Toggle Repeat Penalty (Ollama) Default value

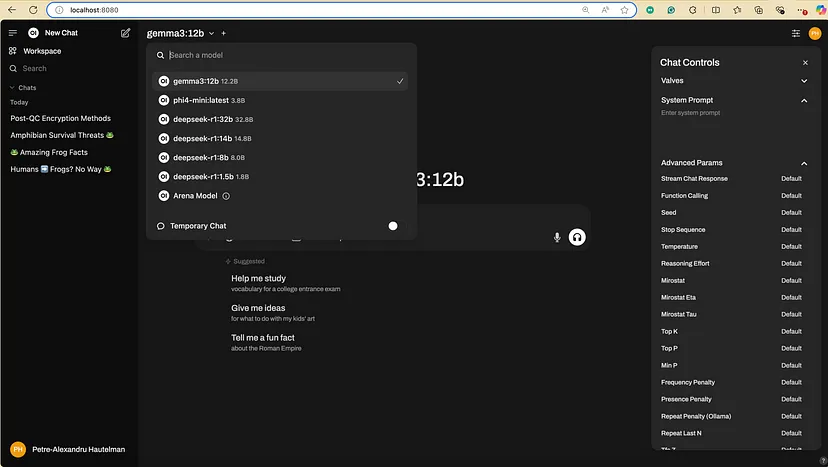(x=791, y=416)
